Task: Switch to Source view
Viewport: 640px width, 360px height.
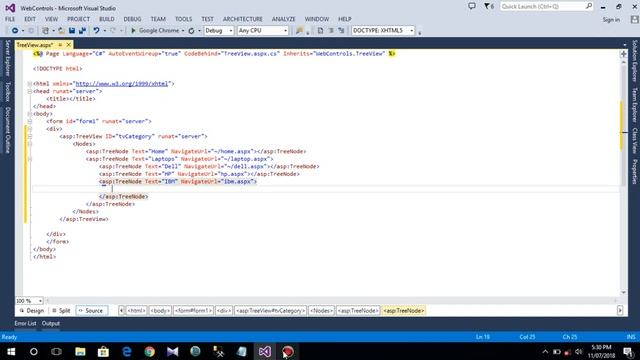Action: point(91,311)
